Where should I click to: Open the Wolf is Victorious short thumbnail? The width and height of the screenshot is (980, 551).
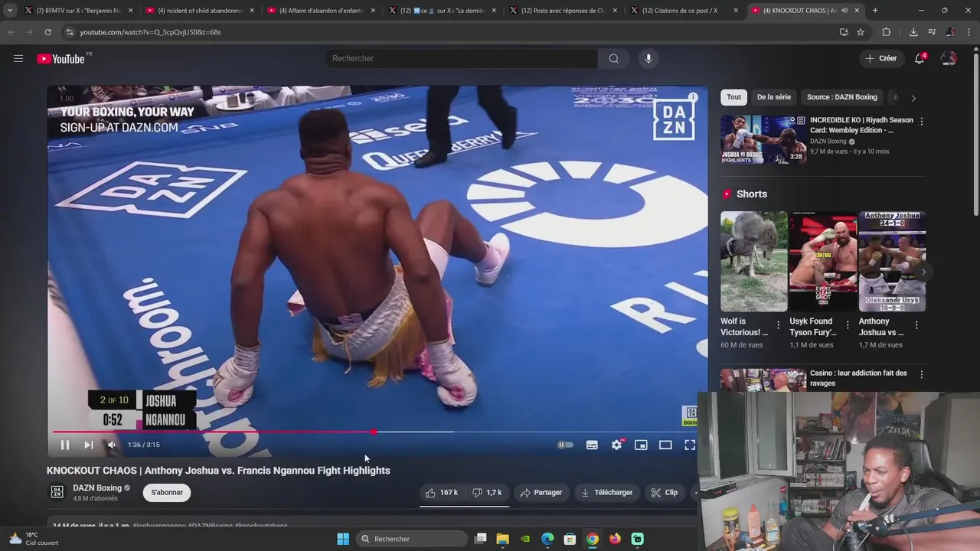(x=753, y=261)
